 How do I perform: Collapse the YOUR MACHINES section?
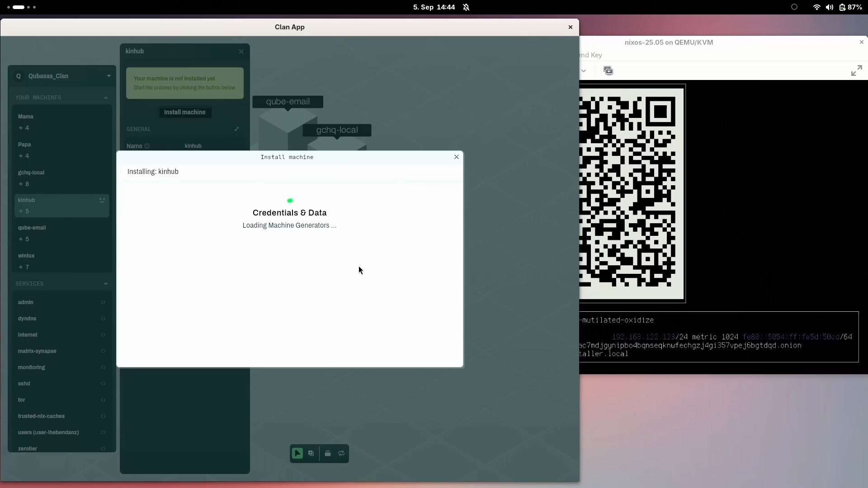tap(106, 98)
